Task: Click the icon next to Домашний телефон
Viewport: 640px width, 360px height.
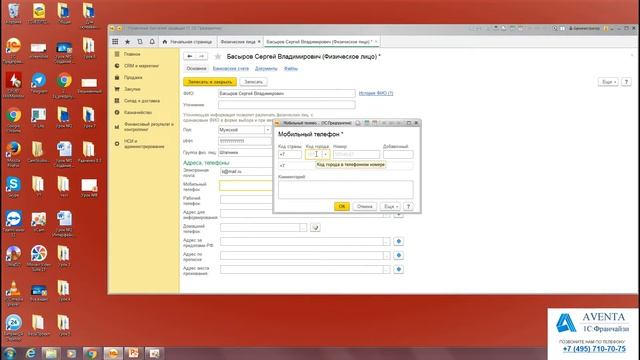Action: [315, 227]
